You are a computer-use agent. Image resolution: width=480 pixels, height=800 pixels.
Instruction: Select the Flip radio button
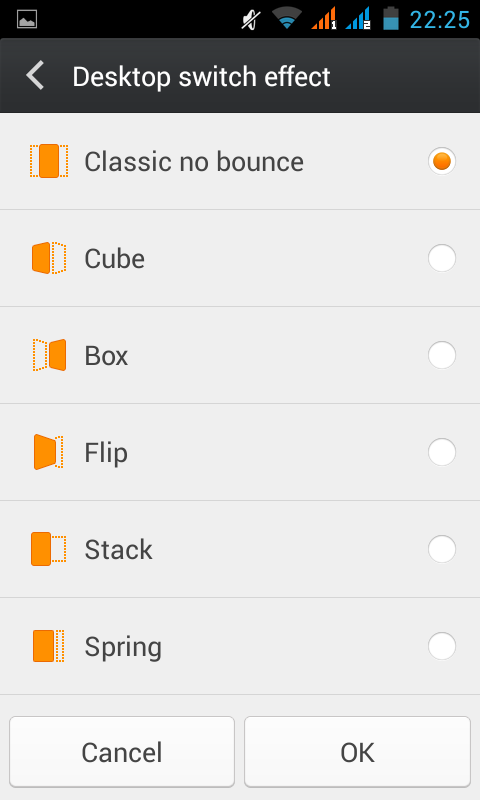(x=442, y=452)
